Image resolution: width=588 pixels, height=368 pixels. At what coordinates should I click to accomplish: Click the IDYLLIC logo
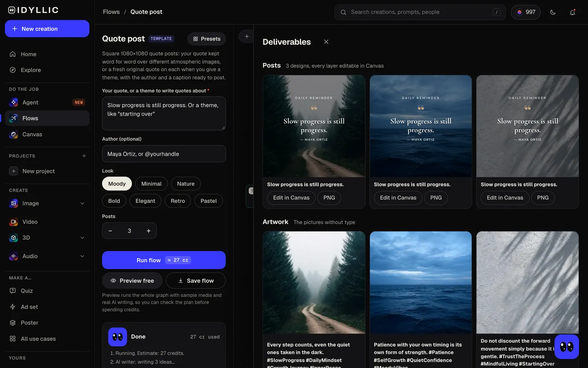(33, 10)
